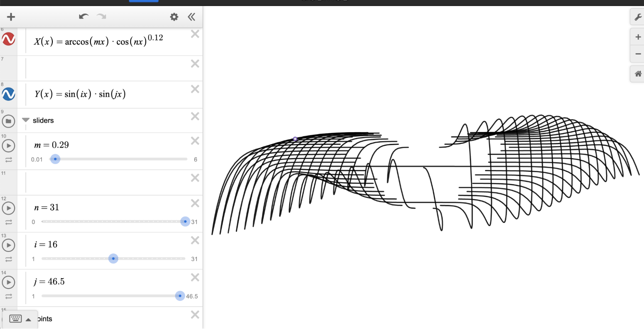Click the redo arrow icon
Image resolution: width=644 pixels, height=329 pixels.
[101, 16]
